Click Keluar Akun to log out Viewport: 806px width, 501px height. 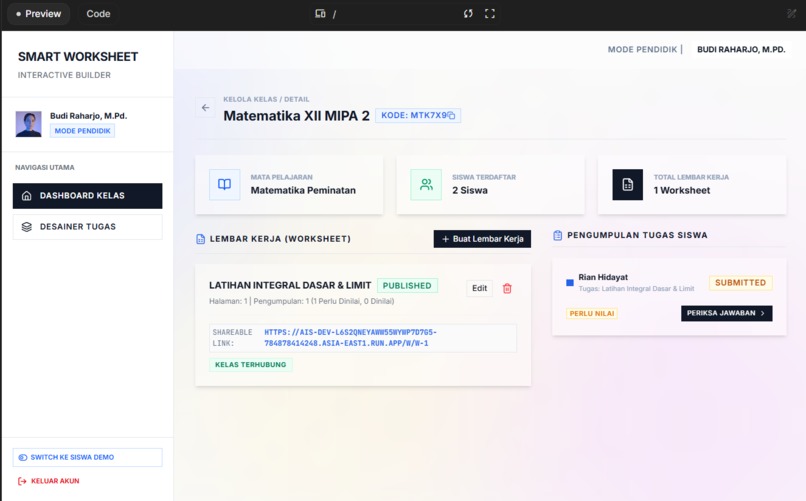[49, 481]
